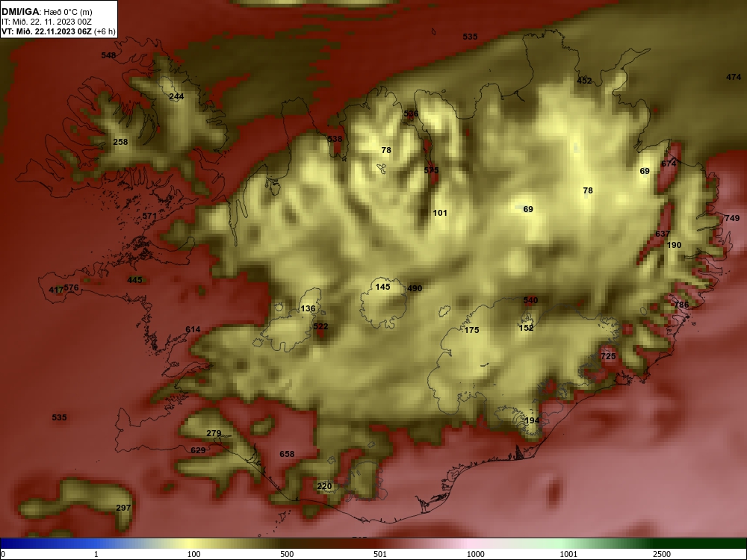Click the 152 value label

[x=526, y=328]
